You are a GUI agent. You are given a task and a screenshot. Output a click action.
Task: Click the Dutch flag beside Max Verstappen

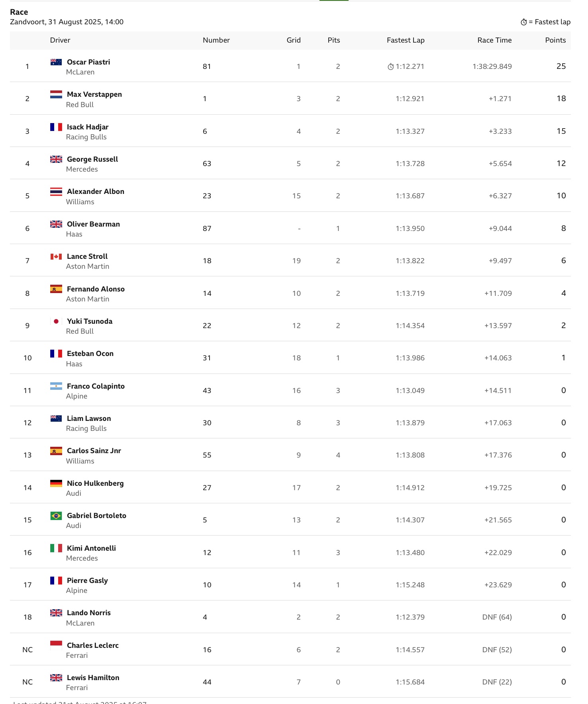[x=56, y=94]
